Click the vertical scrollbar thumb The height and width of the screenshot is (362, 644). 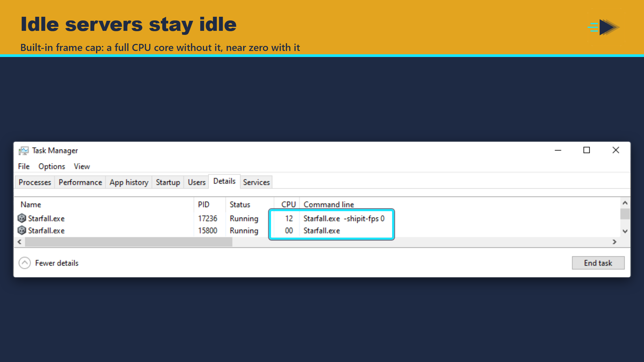tap(625, 214)
